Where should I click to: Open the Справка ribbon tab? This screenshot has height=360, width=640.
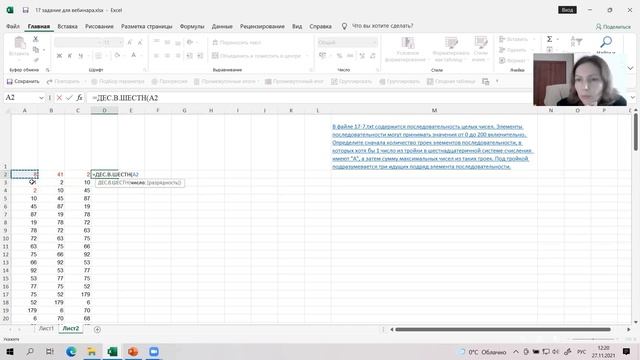(320, 26)
